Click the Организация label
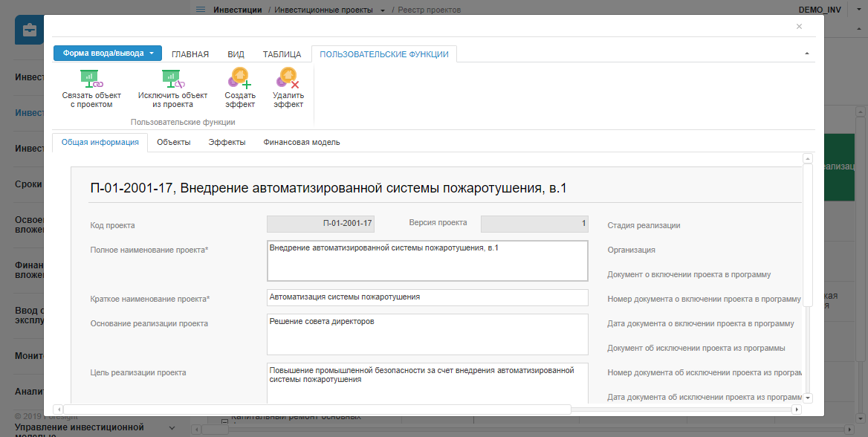 click(x=631, y=250)
